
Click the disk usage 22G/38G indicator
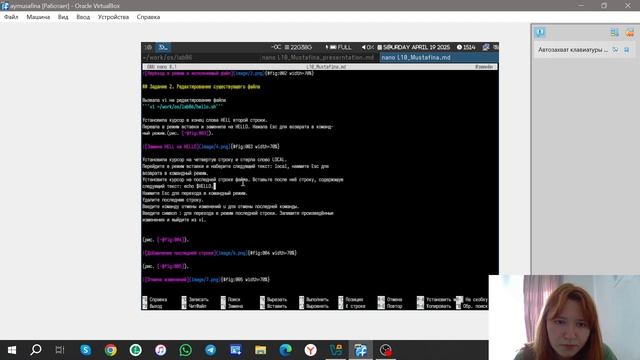pyautogui.click(x=298, y=47)
